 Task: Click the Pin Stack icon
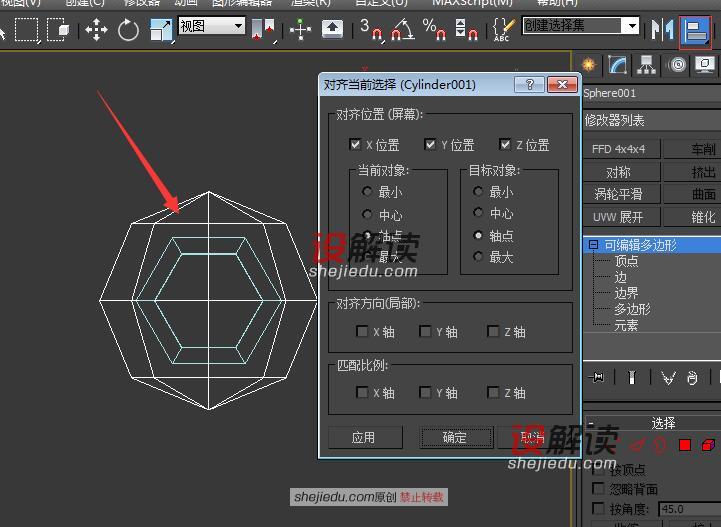pyautogui.click(x=596, y=378)
